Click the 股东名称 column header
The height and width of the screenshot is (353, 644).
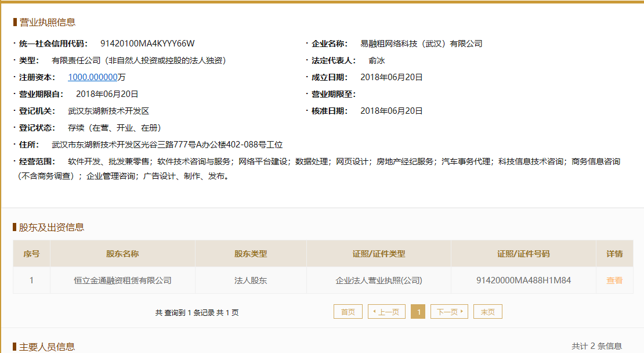click(122, 254)
